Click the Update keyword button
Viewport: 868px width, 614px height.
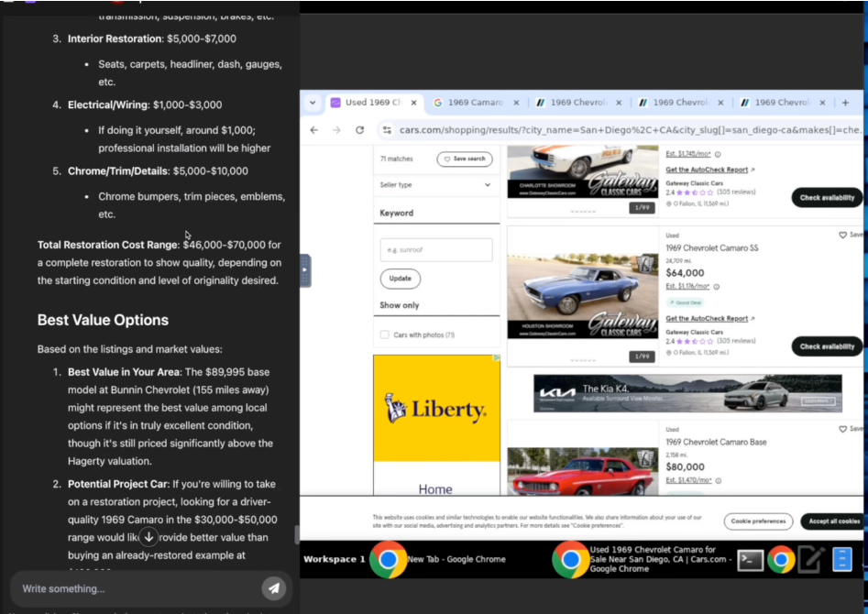[x=401, y=279]
